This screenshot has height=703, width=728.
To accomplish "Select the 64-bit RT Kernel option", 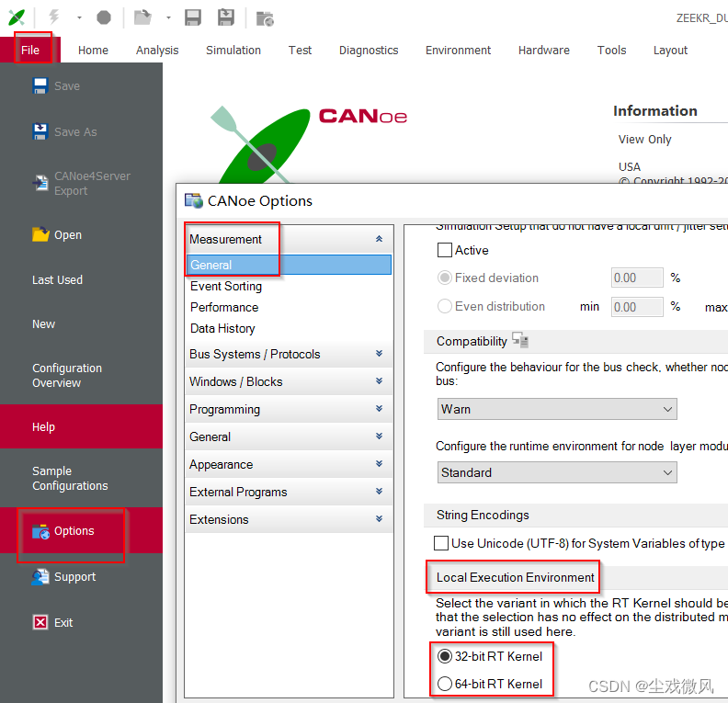I will pos(444,684).
